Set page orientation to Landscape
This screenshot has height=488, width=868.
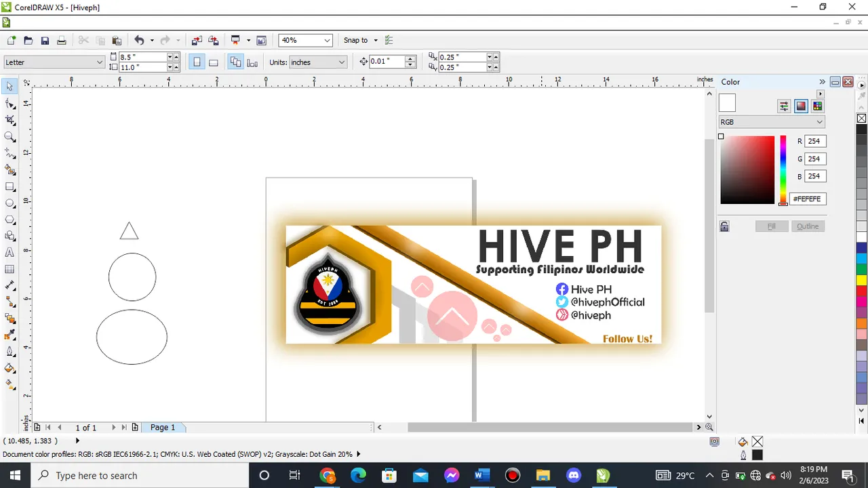click(213, 62)
